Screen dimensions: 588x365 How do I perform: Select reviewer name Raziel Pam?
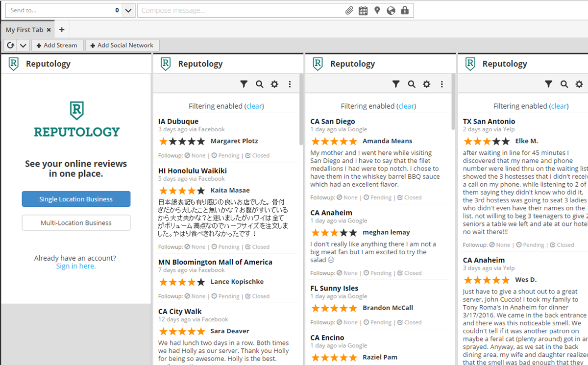click(380, 357)
